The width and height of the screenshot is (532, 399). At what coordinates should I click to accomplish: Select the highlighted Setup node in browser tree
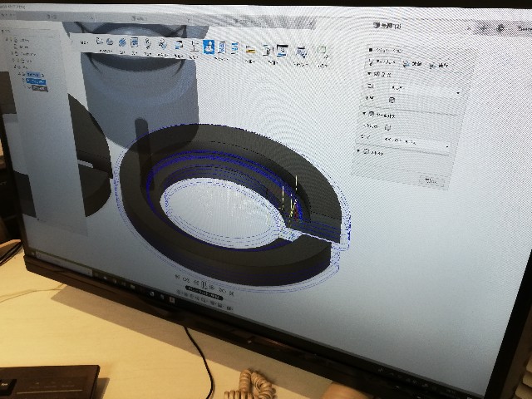[x=33, y=74]
